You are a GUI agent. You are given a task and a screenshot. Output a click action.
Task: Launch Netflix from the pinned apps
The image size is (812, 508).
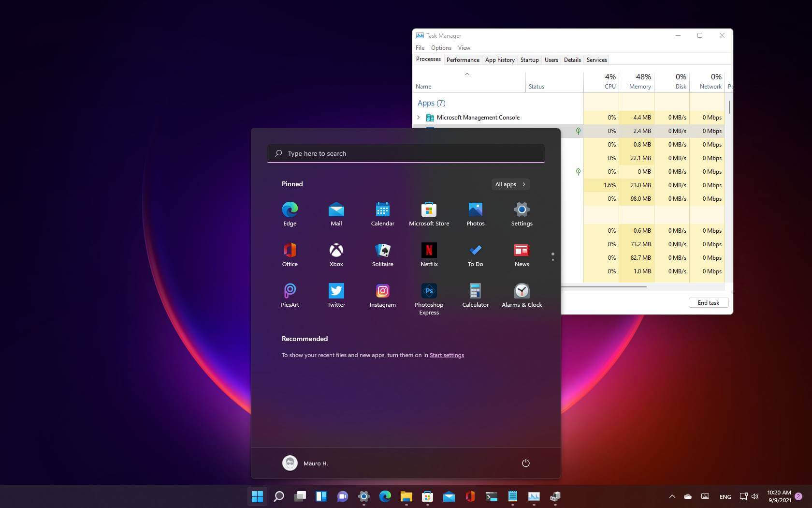429,254
